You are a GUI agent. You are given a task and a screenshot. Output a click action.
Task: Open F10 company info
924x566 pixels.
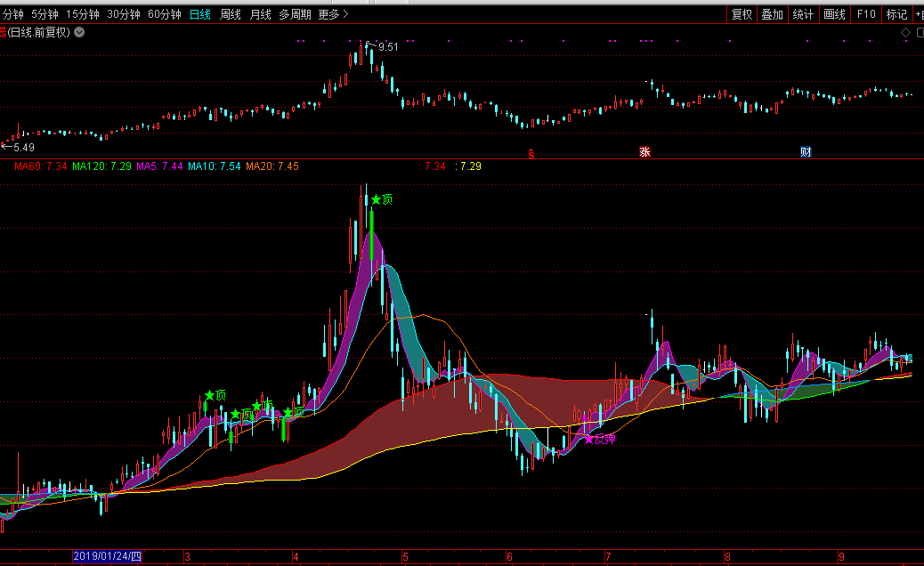(x=865, y=14)
